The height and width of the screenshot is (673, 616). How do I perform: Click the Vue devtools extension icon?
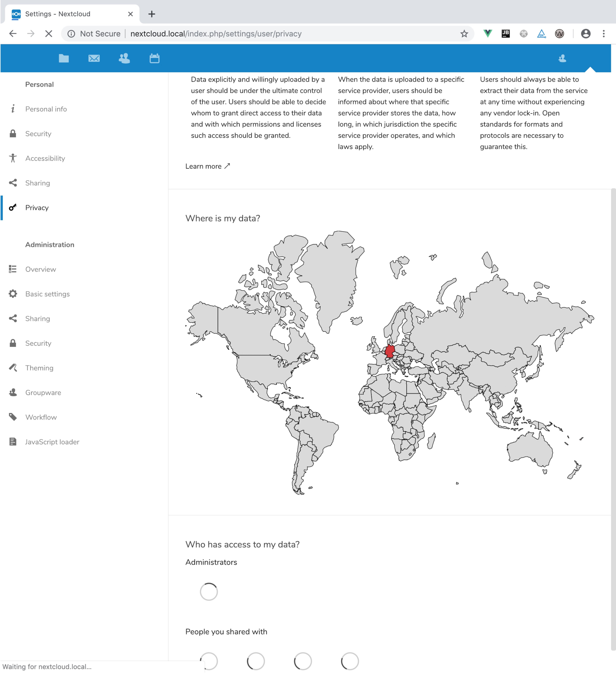[x=488, y=34]
